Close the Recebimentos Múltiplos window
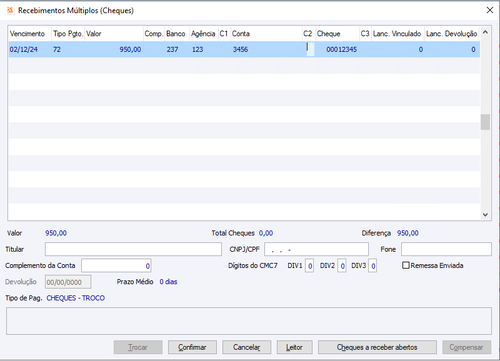Screen dimensions: 500x361 point(490,10)
